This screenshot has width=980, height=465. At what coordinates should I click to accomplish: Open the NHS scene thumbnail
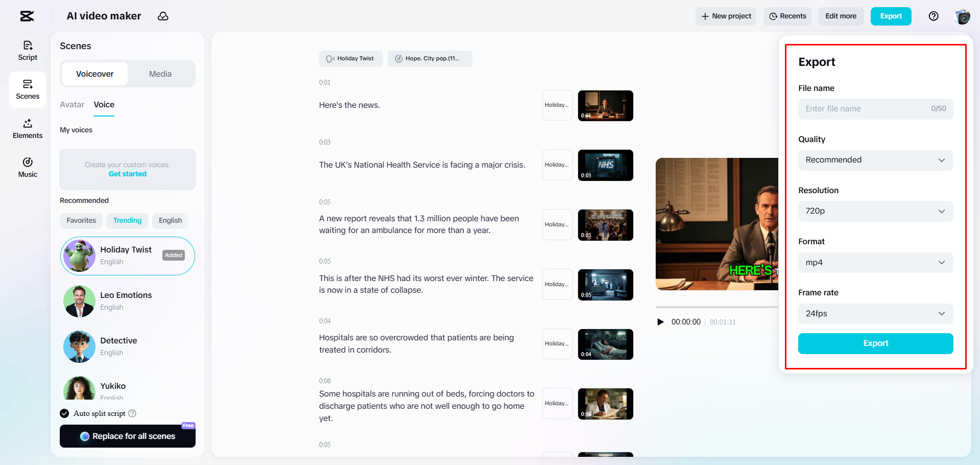[x=605, y=165]
